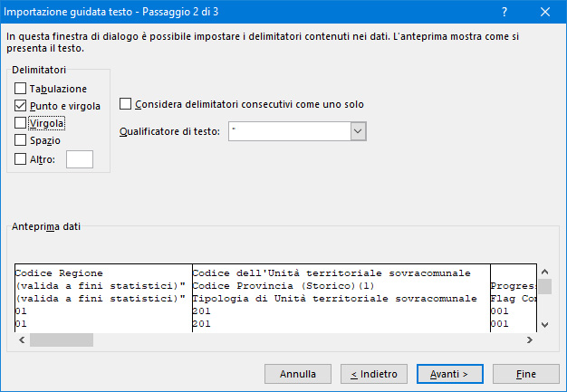The height and width of the screenshot is (392, 567).
Task: Select 'Codice dell'Unità territoriale sovracomunale' preview cell
Action: click(332, 273)
